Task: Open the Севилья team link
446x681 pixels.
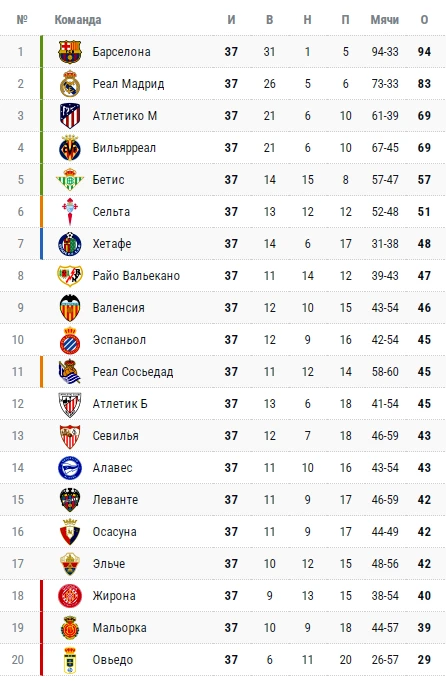Action: pyautogui.click(x=116, y=436)
